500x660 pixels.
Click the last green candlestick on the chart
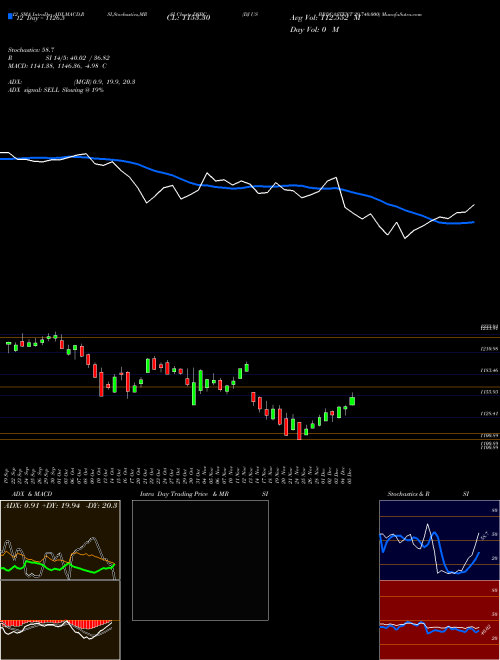pyautogui.click(x=352, y=401)
